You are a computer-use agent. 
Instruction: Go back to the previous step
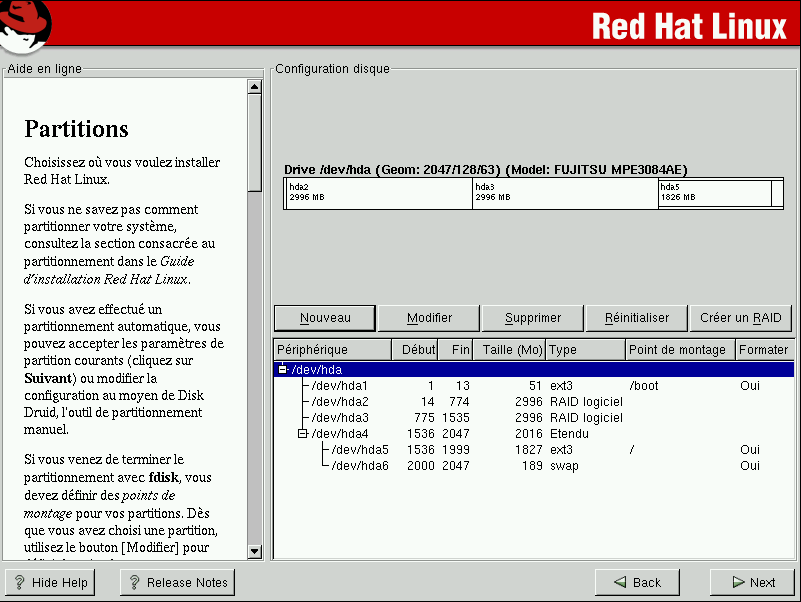pos(637,582)
